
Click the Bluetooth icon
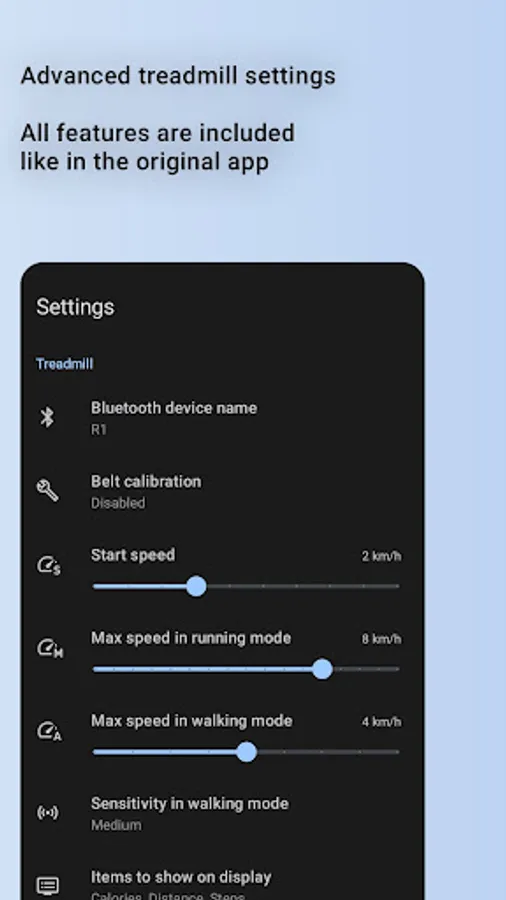tap(47, 417)
